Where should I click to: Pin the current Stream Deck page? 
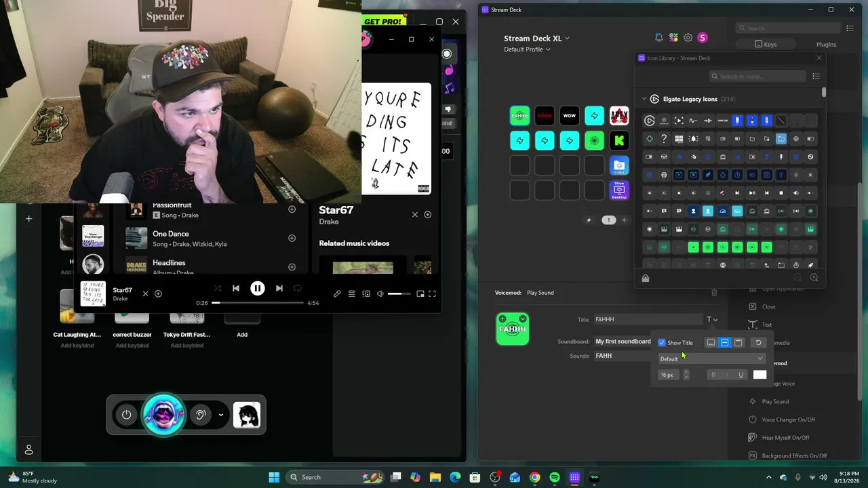[589, 220]
